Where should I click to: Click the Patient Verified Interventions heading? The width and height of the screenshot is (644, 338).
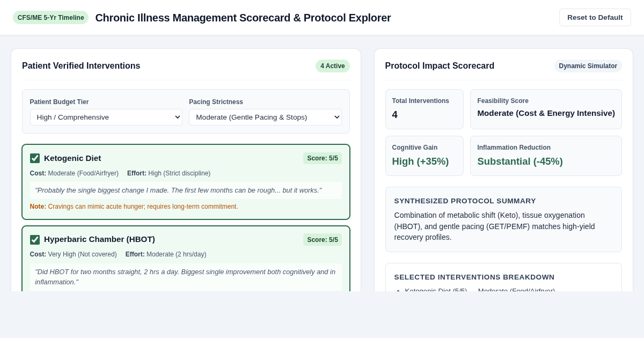(81, 66)
